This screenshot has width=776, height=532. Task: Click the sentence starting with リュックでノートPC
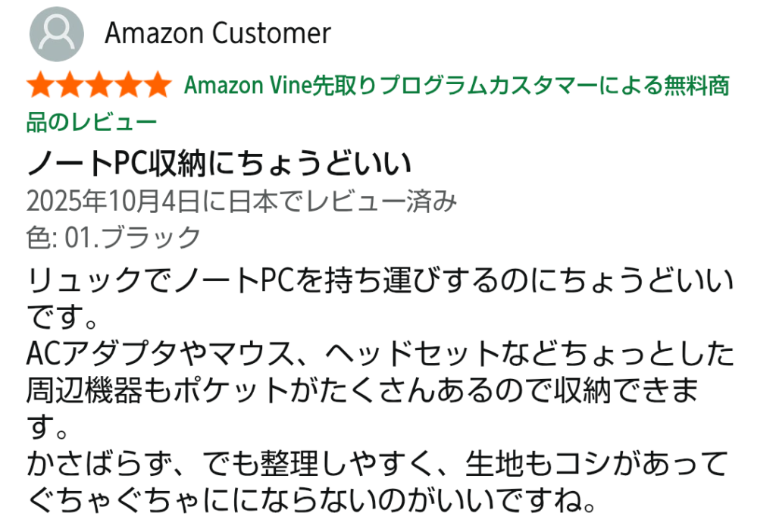click(379, 283)
